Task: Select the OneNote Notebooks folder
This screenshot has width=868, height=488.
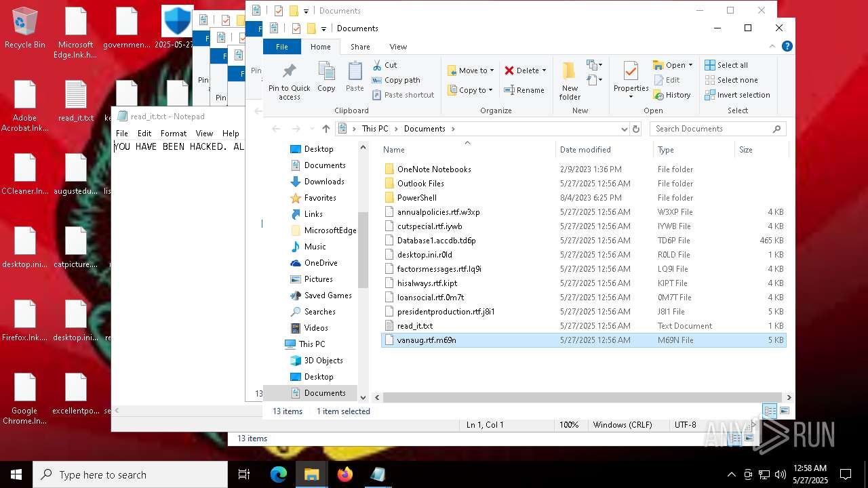Action: point(434,169)
